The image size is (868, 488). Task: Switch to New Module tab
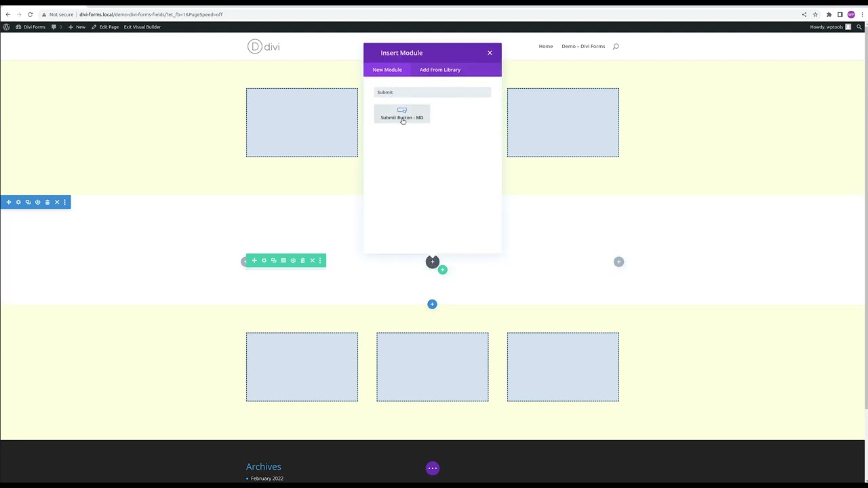point(387,70)
